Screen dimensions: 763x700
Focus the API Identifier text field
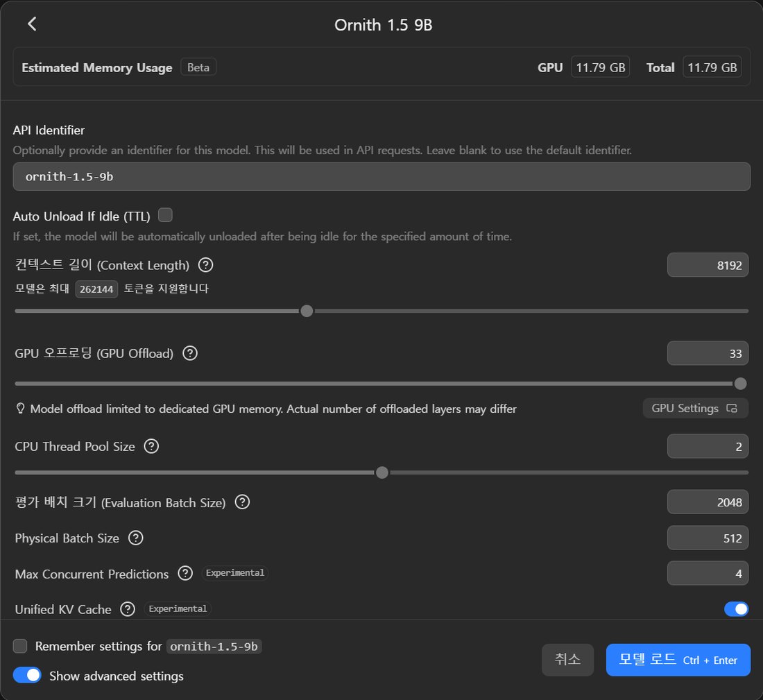(381, 177)
